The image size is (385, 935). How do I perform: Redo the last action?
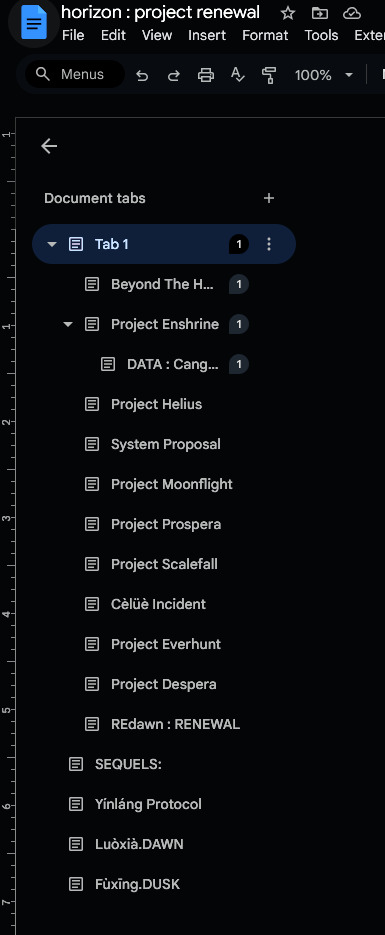pos(173,75)
